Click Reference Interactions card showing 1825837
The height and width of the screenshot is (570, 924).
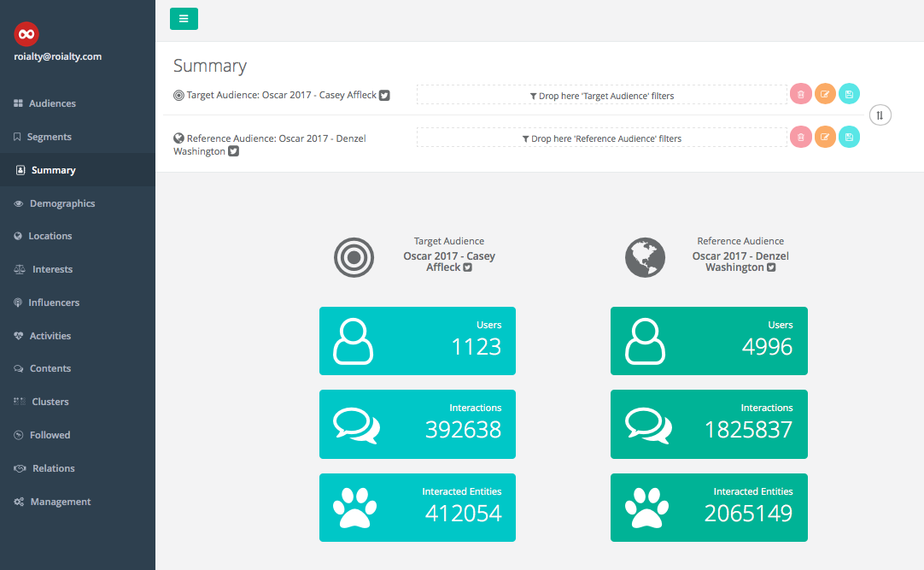coord(709,425)
